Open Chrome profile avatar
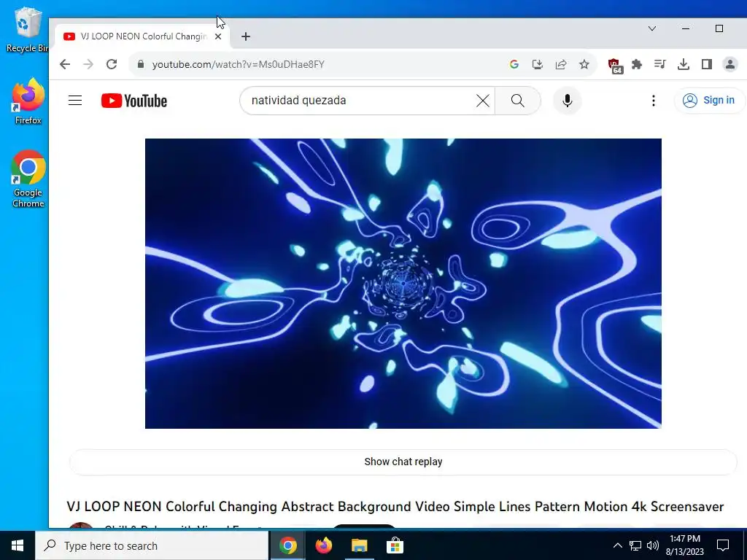747x560 pixels. [x=729, y=64]
